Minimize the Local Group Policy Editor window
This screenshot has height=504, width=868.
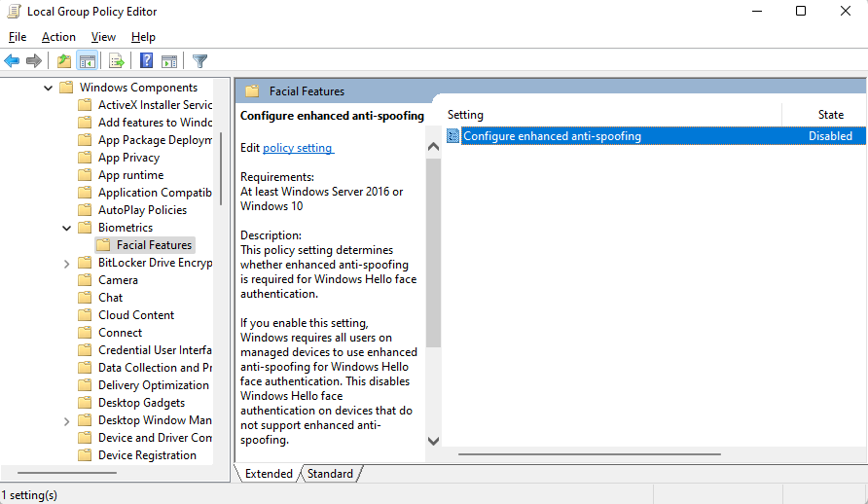[x=757, y=11]
